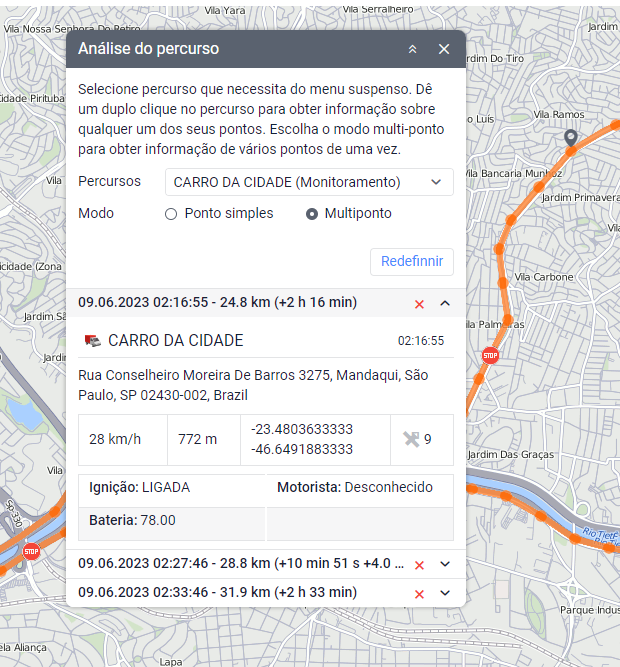Image resolution: width=620 pixels, height=667 pixels.
Task: Close the Análise do percurso panel
Action: [444, 49]
